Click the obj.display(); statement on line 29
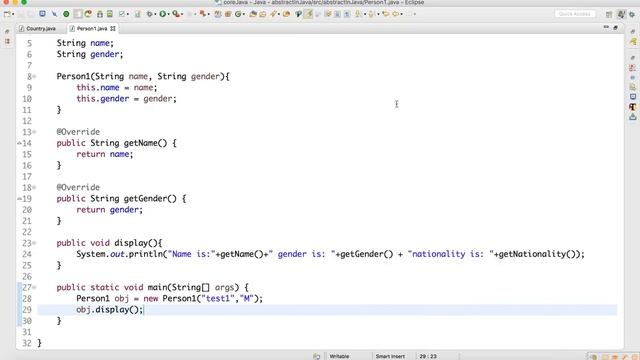The image size is (640, 360). (x=110, y=309)
